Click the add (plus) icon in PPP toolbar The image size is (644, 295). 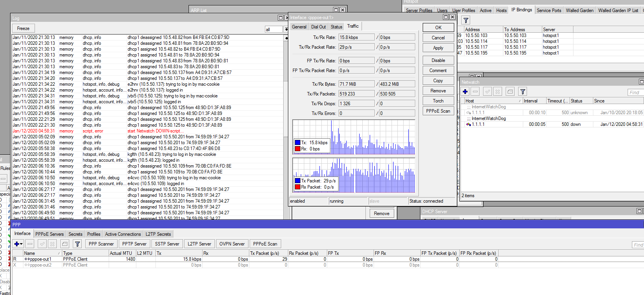click(17, 244)
